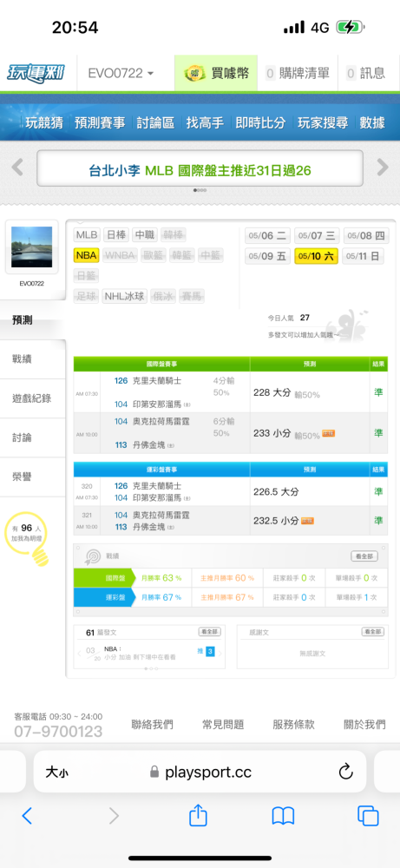Tap the Safari share icon
Image resolution: width=400 pixels, height=868 pixels.
tap(198, 814)
